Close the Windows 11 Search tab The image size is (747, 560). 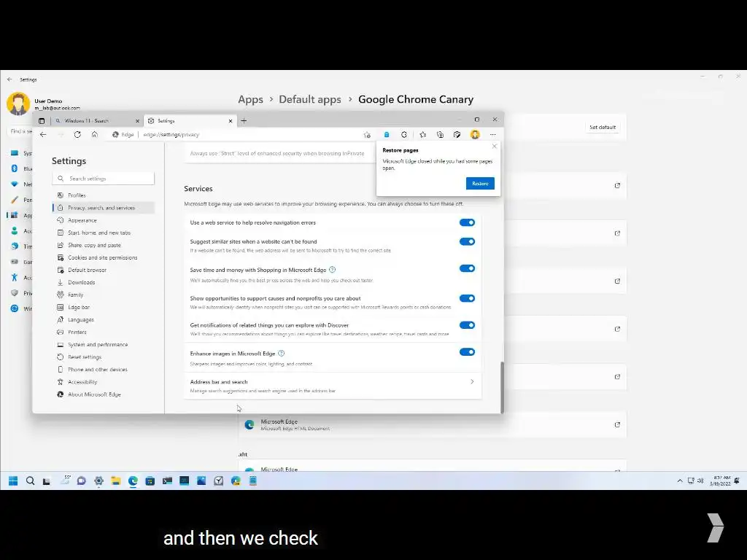pyautogui.click(x=137, y=121)
